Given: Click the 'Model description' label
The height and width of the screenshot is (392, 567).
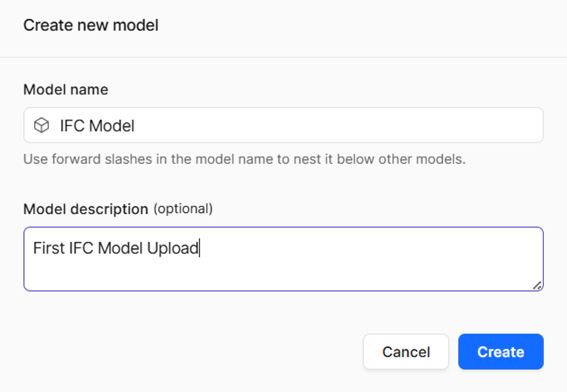Looking at the screenshot, I should pos(86,209).
